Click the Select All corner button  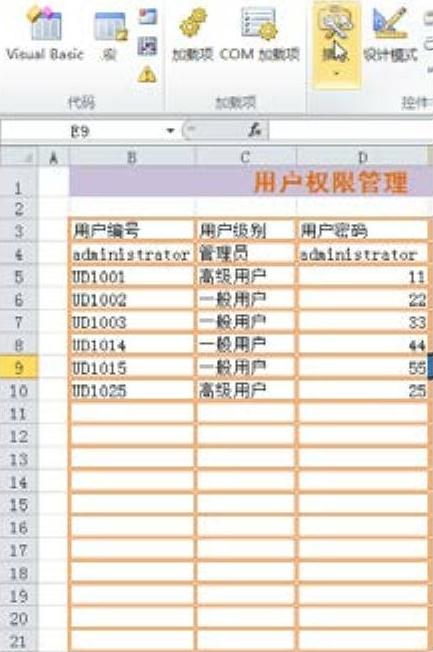pyautogui.click(x=19, y=158)
